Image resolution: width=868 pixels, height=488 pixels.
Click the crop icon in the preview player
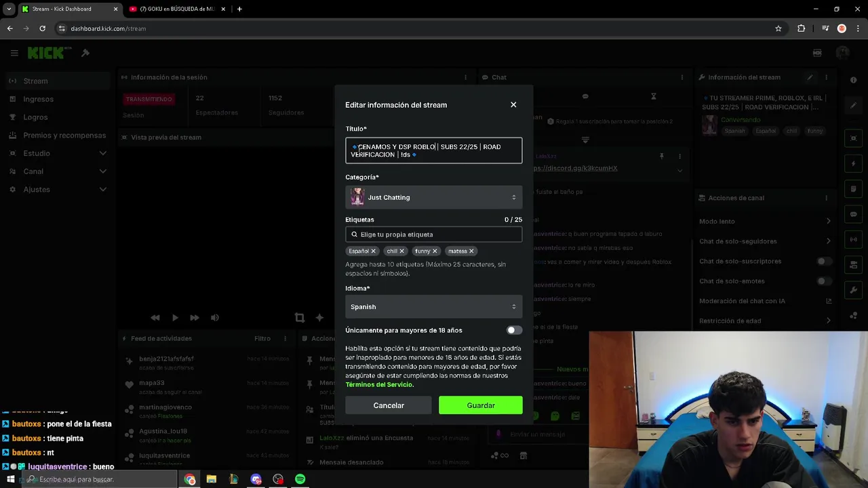(300, 317)
